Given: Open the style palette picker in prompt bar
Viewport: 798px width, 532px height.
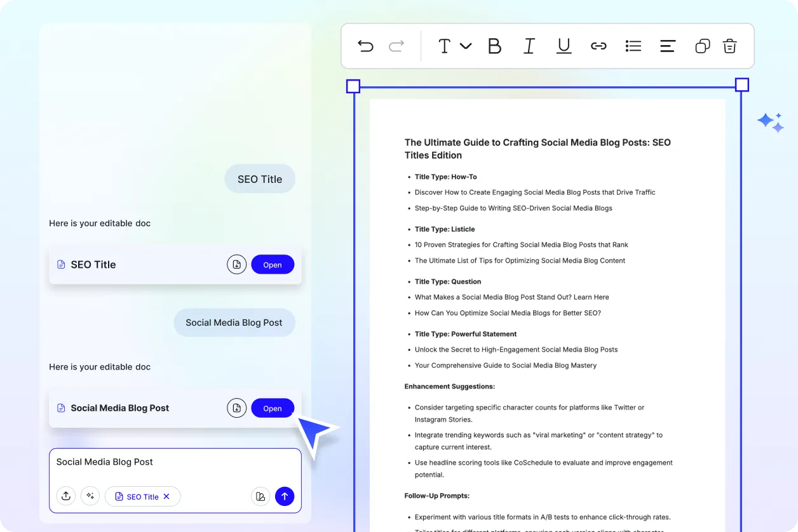Looking at the screenshot, I should click(x=260, y=496).
